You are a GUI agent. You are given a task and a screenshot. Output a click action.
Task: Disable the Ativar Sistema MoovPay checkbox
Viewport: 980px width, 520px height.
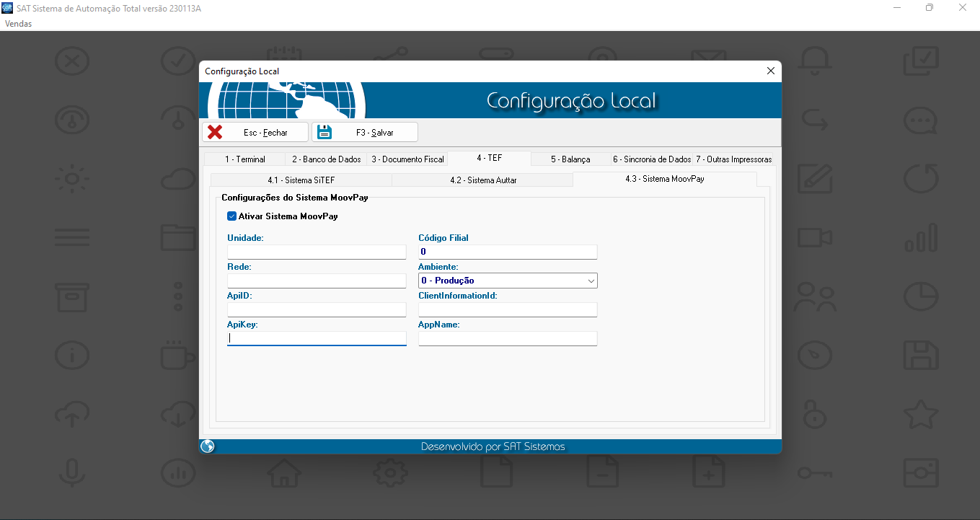[232, 216]
